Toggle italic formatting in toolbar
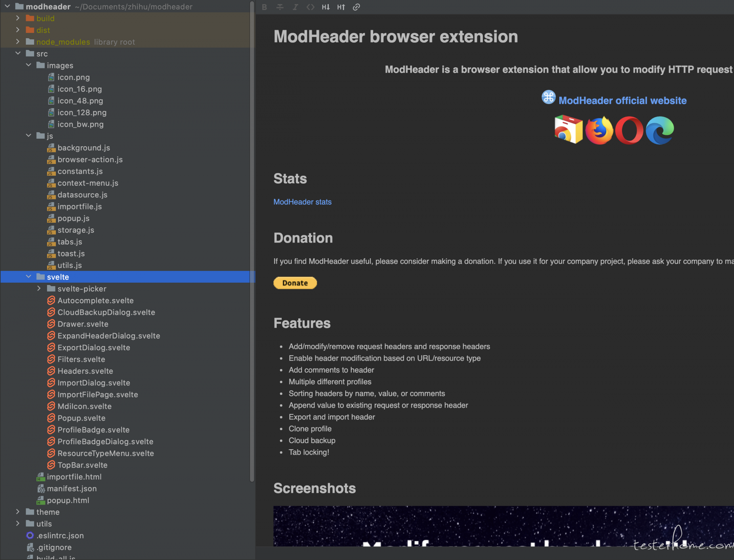 [x=295, y=7]
